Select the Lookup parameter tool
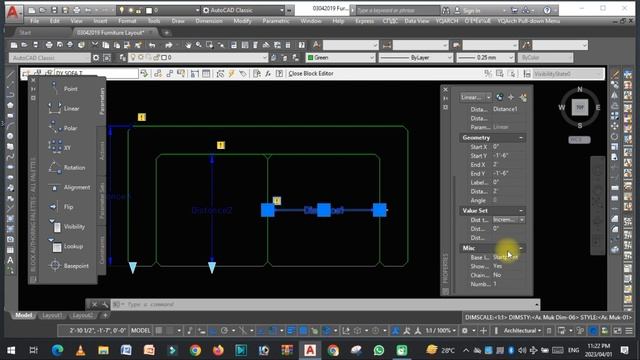 (66, 246)
